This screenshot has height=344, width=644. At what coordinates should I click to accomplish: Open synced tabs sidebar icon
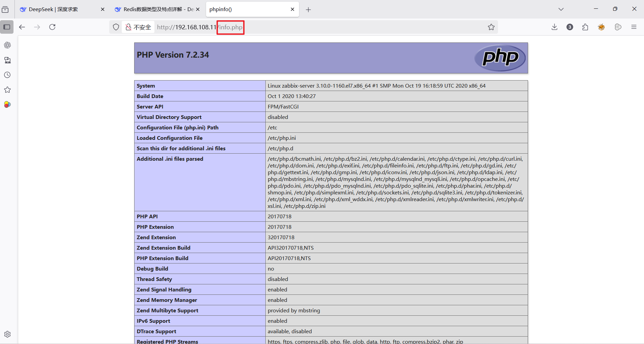[7, 60]
